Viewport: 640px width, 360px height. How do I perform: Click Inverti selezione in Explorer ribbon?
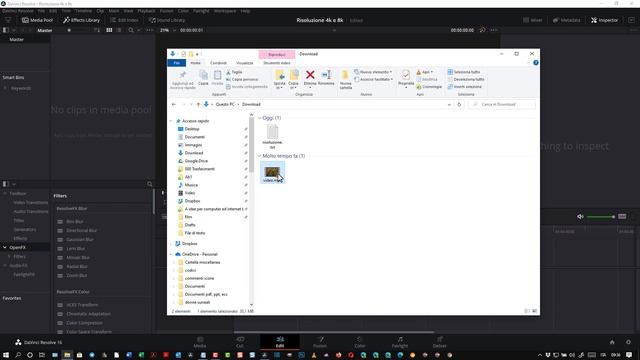click(x=464, y=87)
